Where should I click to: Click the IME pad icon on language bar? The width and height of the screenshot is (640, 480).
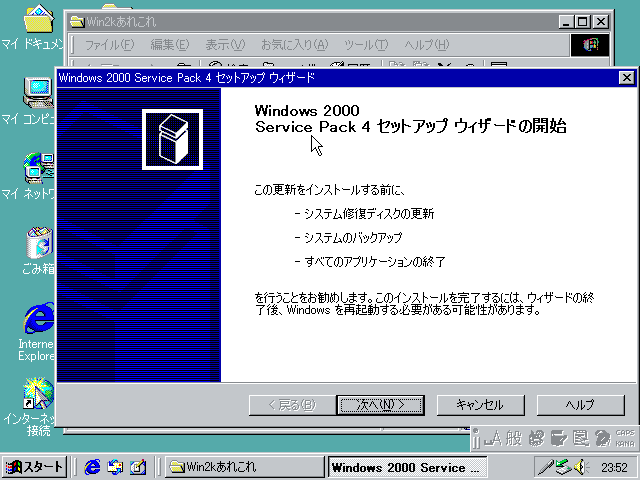point(537,439)
